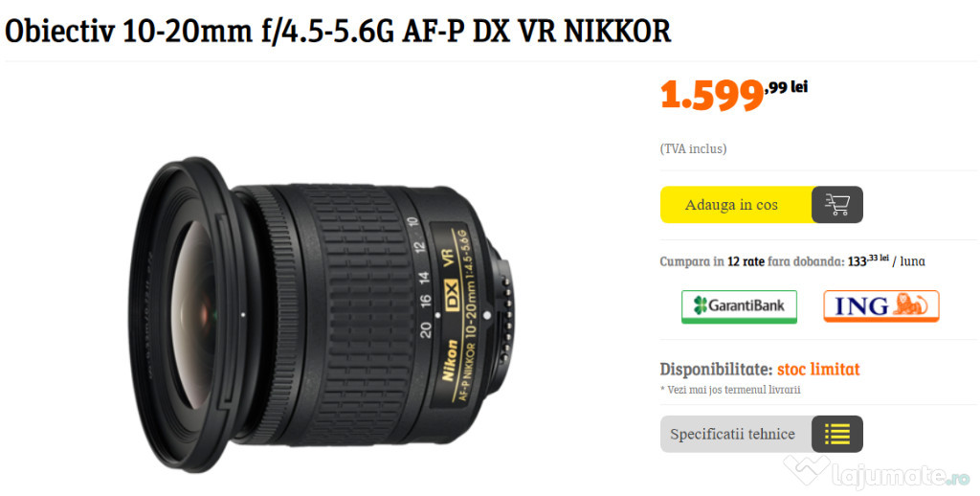
Task: Click the shopping cart icon
Action: 836,205
